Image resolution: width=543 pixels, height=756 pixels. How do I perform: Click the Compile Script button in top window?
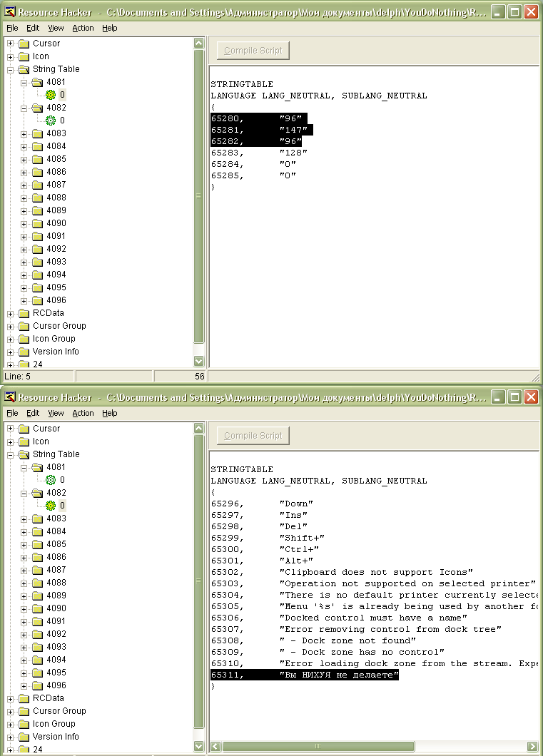[253, 50]
